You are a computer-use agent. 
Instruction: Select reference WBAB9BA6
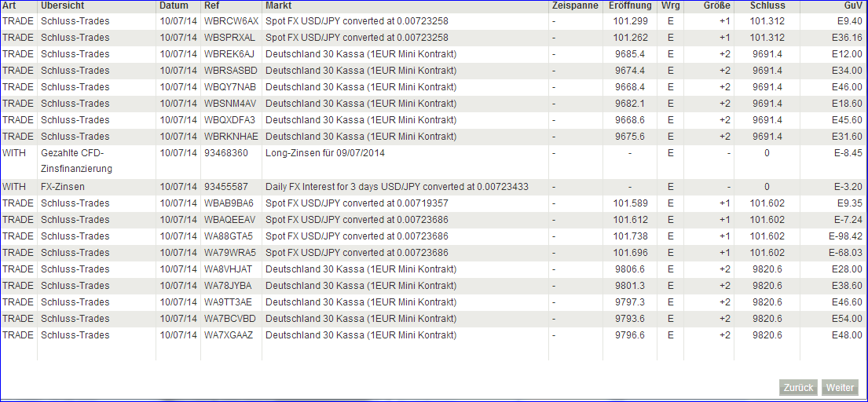[x=229, y=203]
